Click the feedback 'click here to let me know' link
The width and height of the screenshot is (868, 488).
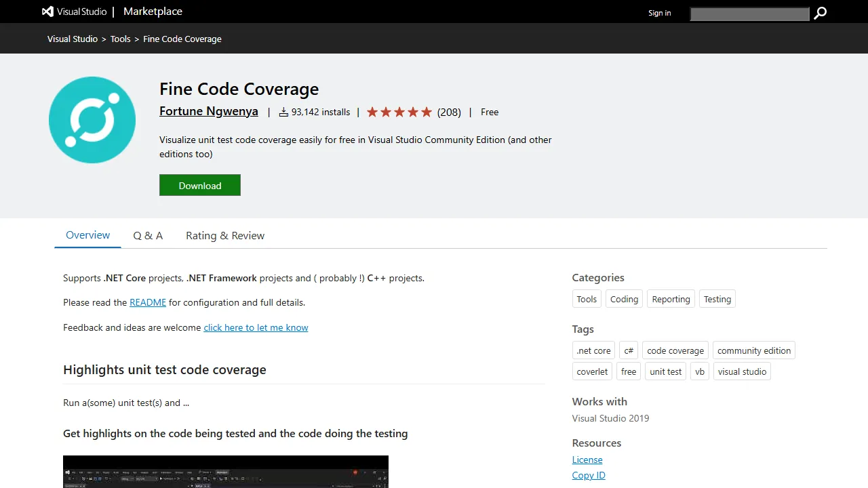coord(256,327)
